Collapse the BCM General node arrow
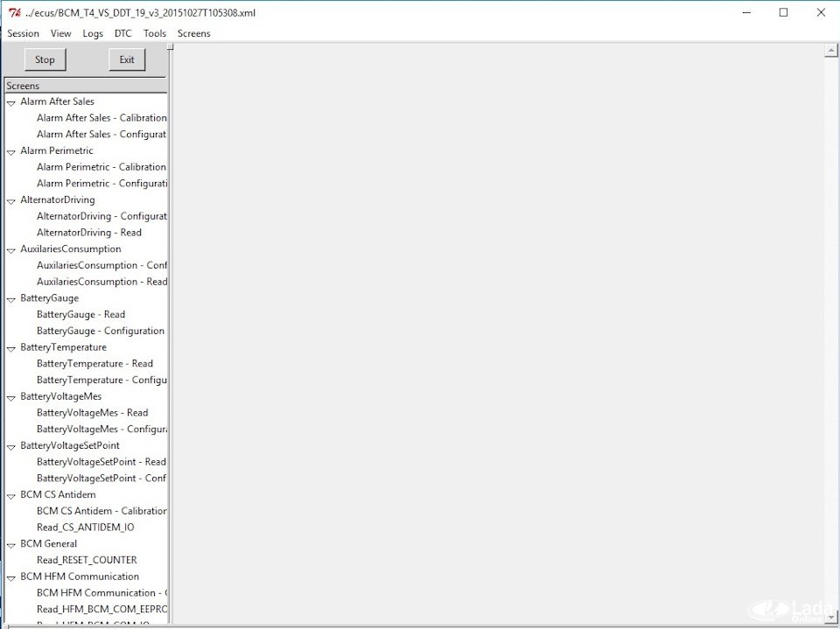The width and height of the screenshot is (840, 629). 10,544
